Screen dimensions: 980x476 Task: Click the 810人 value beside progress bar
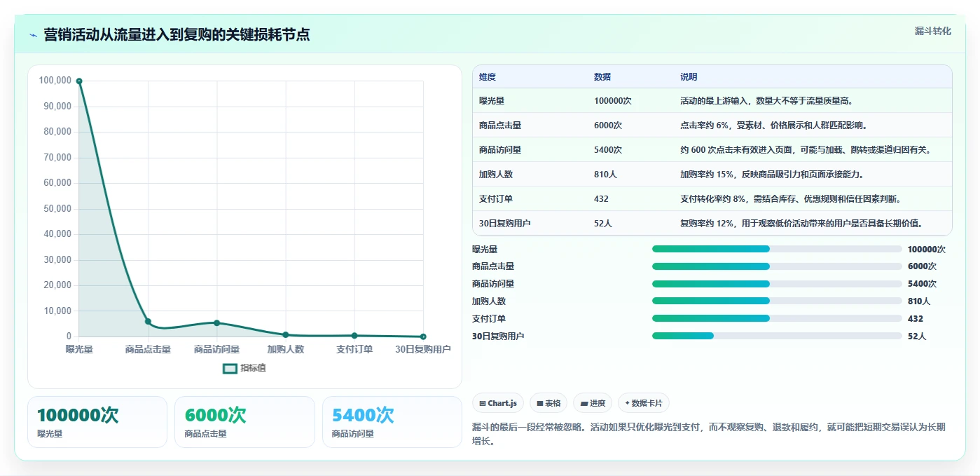[x=919, y=301]
